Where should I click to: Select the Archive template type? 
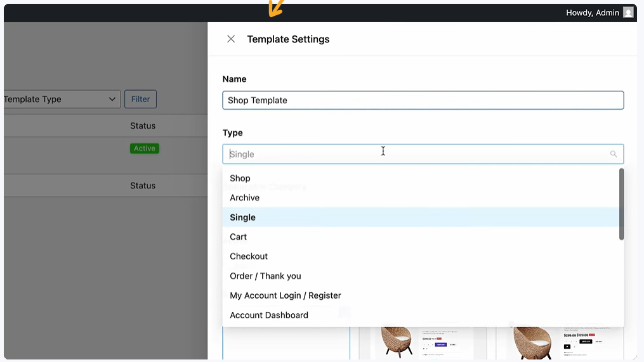[244, 198]
